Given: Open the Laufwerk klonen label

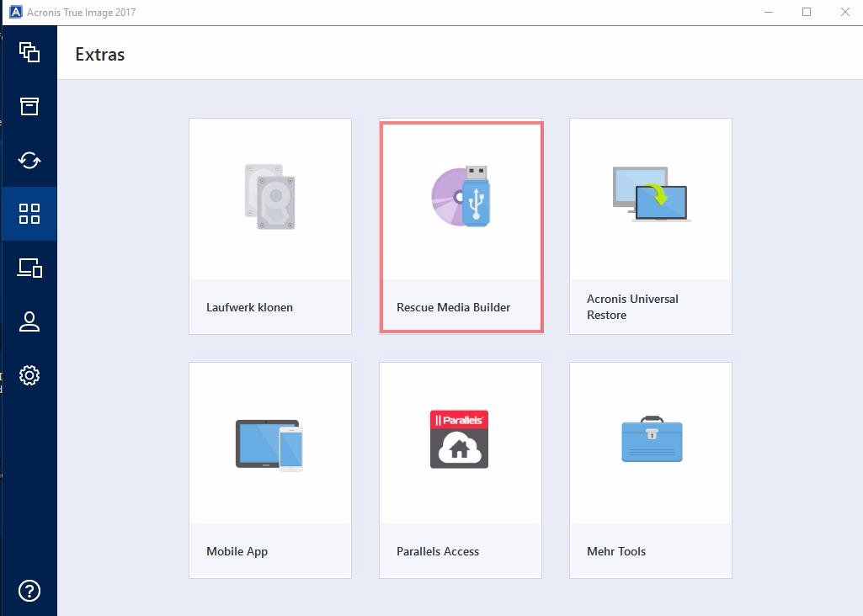Looking at the screenshot, I should 249,307.
